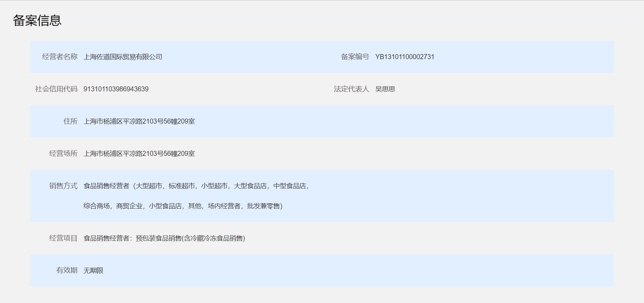Viewport: 644px width, 303px height.
Task: Click the 经营者名称 field label
Action: 60,57
